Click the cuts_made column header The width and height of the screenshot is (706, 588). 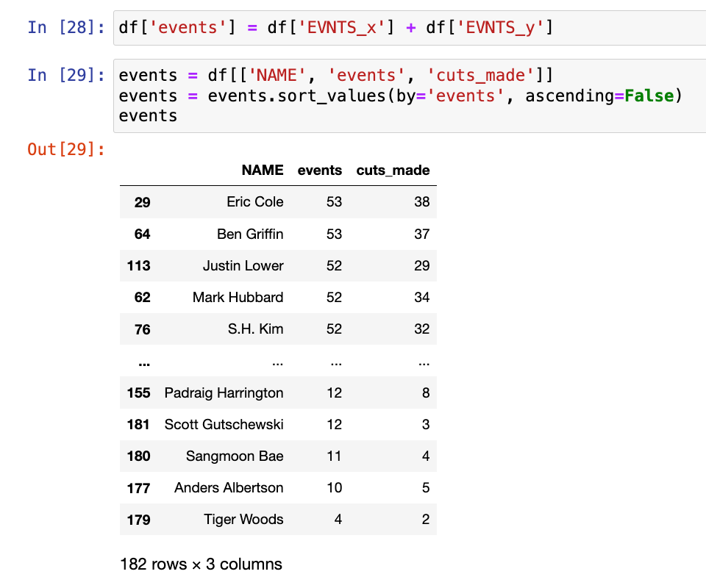(393, 171)
